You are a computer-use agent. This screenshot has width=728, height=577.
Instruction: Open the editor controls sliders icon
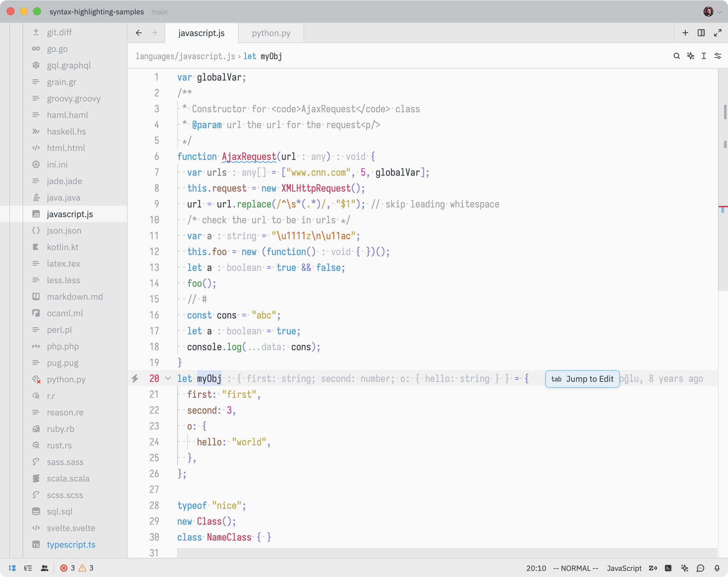[717, 56]
